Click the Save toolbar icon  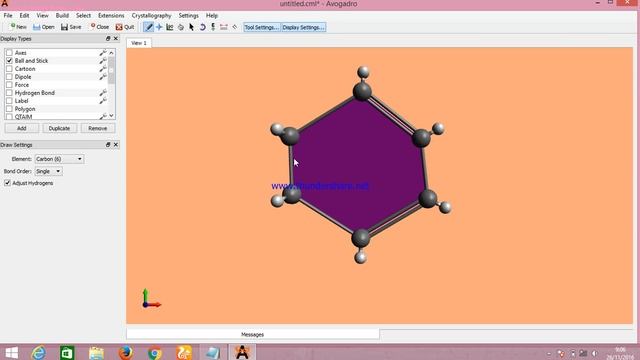71,27
